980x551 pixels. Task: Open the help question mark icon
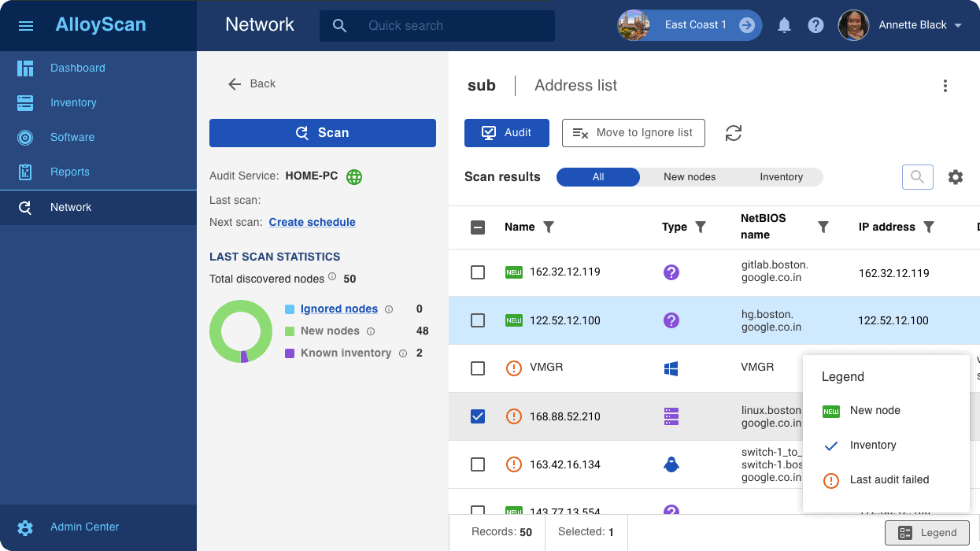pos(815,25)
